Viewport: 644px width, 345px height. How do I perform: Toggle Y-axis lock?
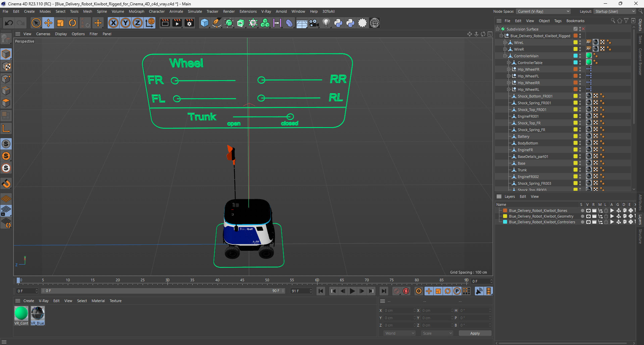coord(126,23)
